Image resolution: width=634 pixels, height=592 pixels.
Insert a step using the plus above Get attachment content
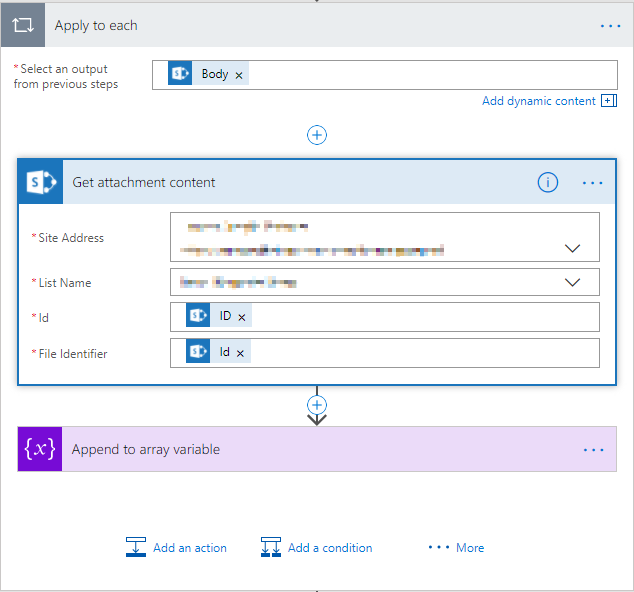317,135
